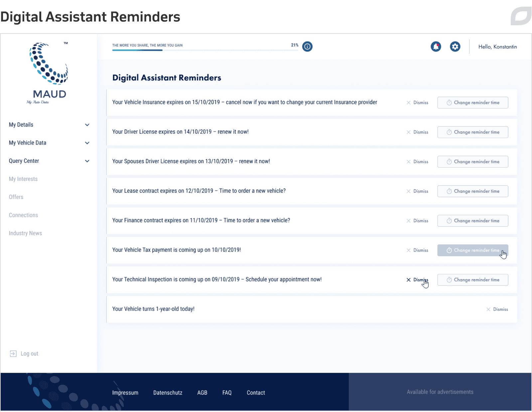The width and height of the screenshot is (532, 412).
Task: Dismiss the Technical Inspection reminder
Action: [x=417, y=280]
